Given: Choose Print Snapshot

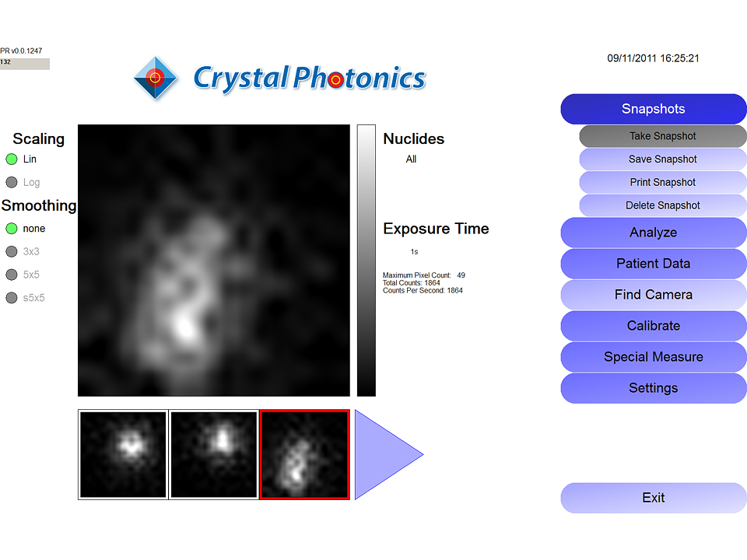Looking at the screenshot, I should 663,182.
